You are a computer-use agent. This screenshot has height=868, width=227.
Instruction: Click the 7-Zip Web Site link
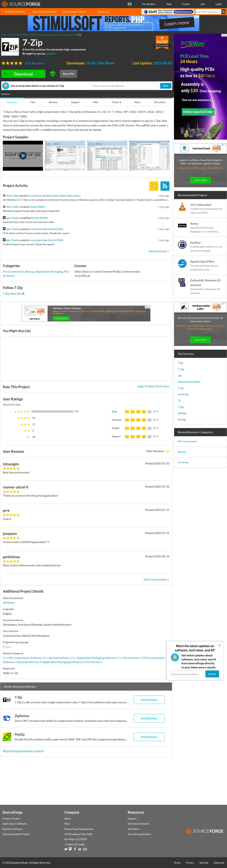[x=12, y=294]
